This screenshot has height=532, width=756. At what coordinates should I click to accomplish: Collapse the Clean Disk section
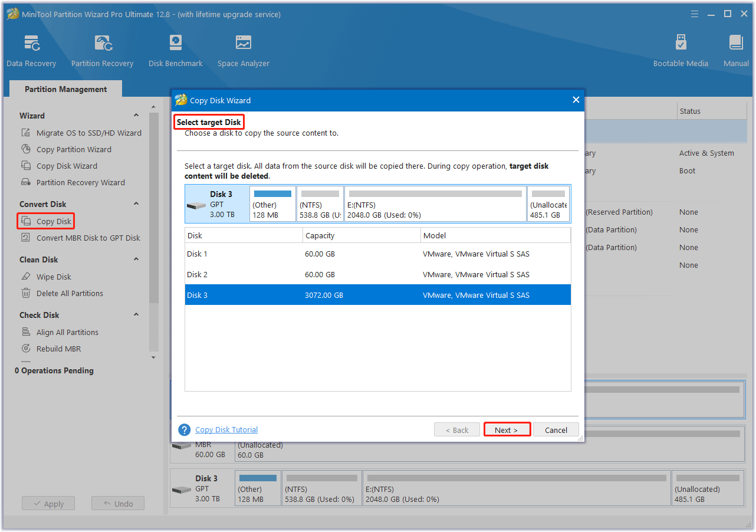pos(136,259)
